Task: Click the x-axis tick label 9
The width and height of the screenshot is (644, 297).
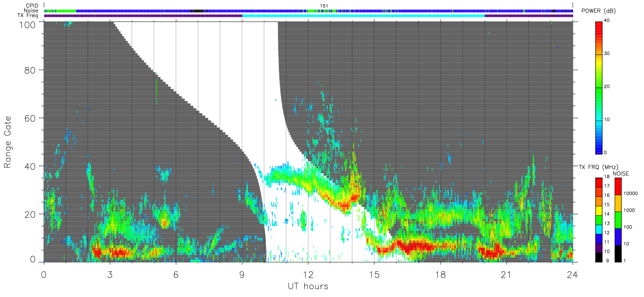Action: 242,274
